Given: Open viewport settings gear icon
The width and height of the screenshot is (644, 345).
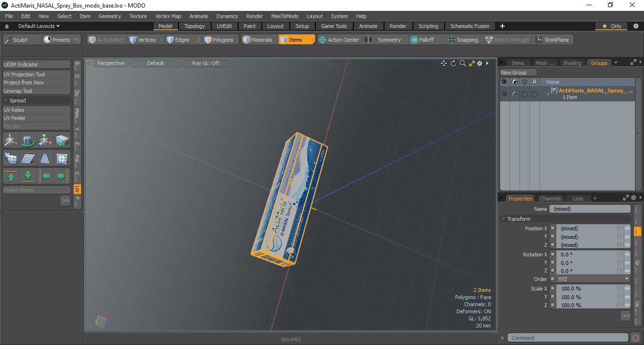Looking at the screenshot, I should pos(480,64).
